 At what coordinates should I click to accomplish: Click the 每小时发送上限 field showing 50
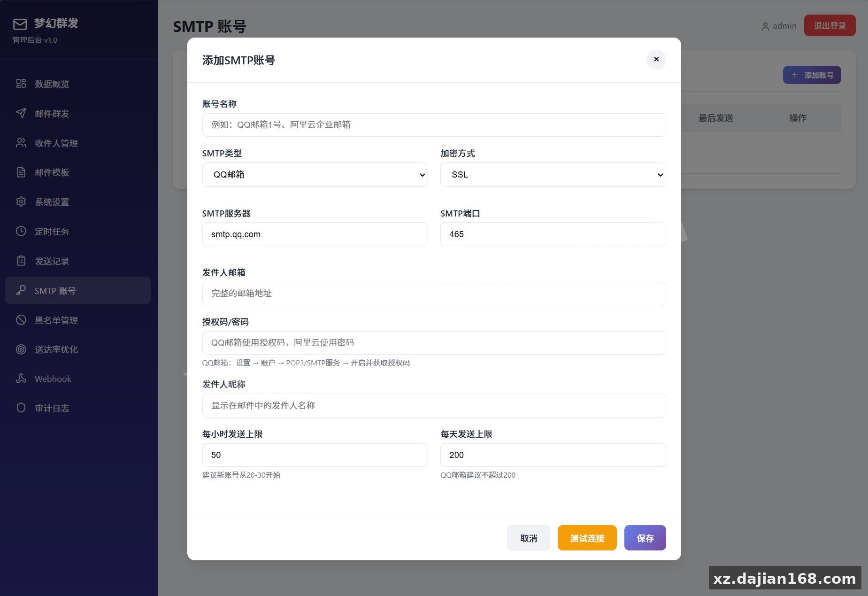point(315,455)
